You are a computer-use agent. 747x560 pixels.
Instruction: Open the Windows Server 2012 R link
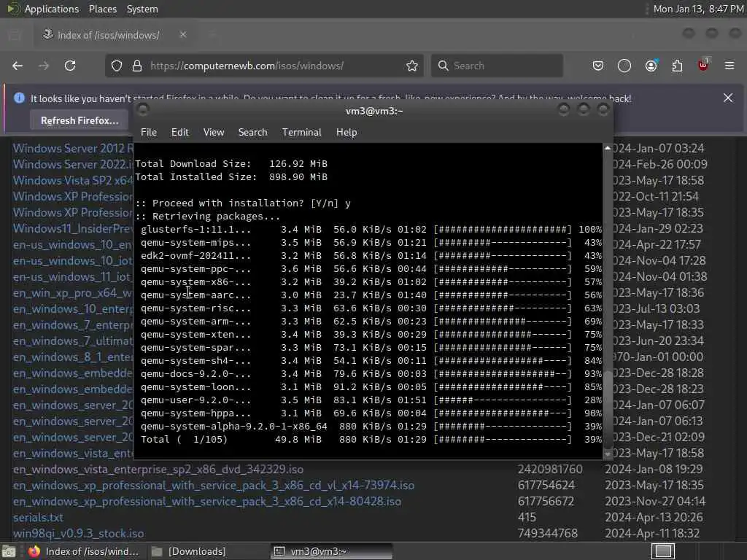73,148
